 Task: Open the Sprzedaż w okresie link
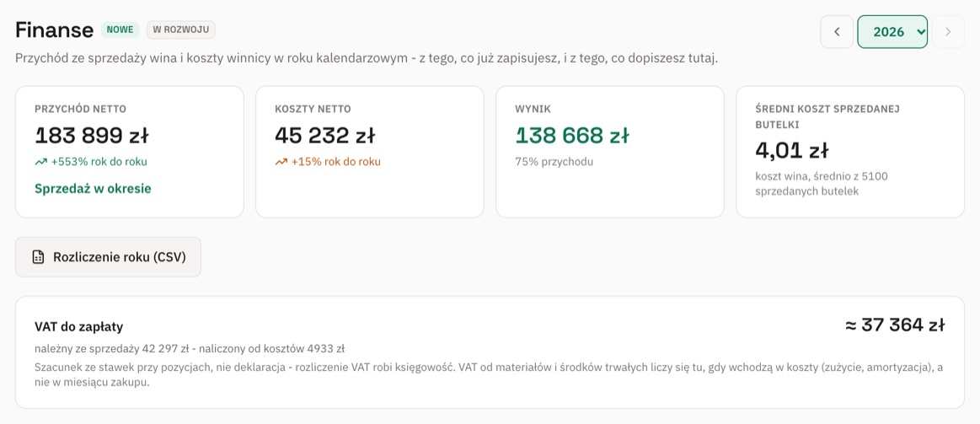tap(94, 188)
